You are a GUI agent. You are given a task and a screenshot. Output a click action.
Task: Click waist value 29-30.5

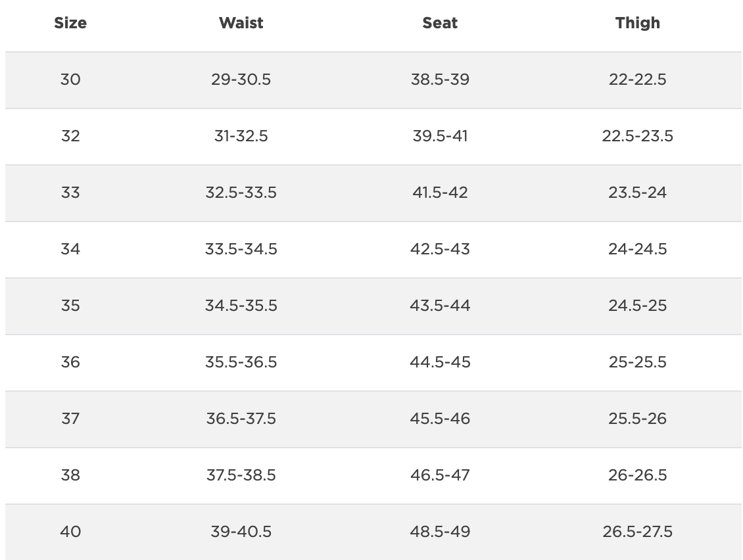(241, 80)
